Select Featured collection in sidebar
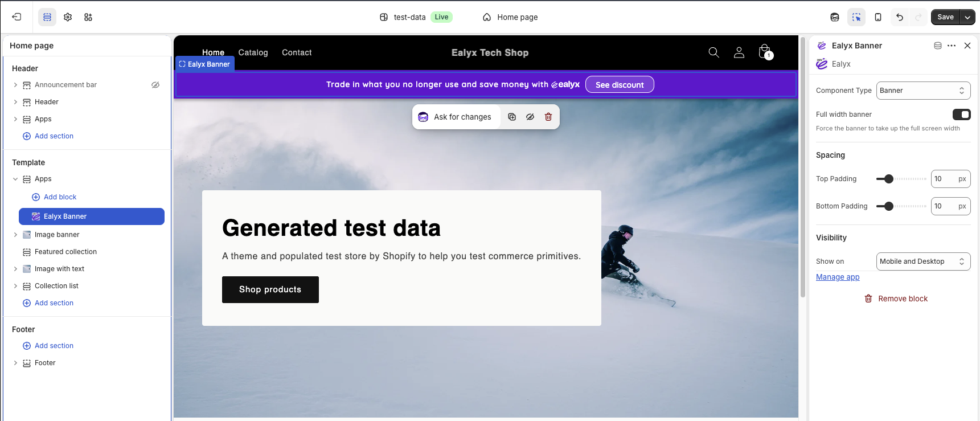The width and height of the screenshot is (980, 421). click(65, 252)
